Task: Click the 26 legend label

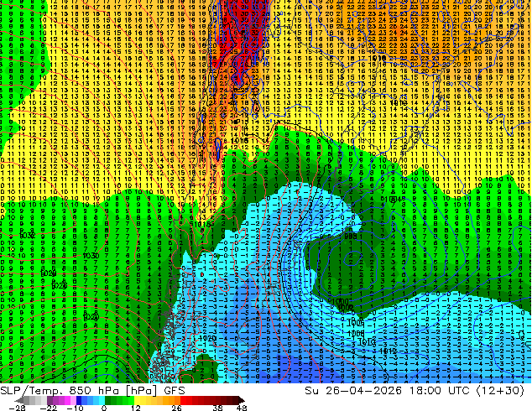Action: coord(176,408)
